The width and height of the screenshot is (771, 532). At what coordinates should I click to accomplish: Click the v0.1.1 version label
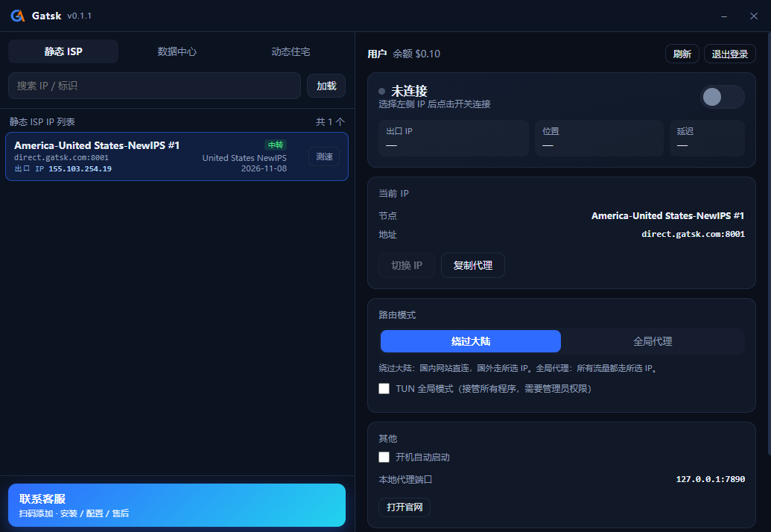pyautogui.click(x=79, y=16)
